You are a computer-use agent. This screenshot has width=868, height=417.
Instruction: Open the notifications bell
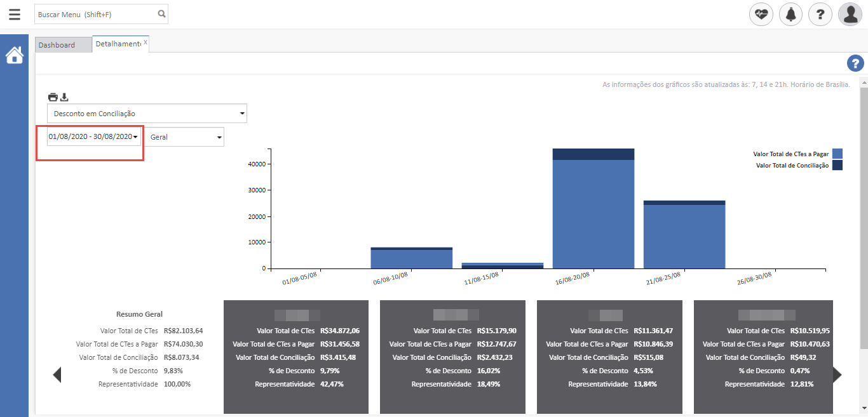[790, 14]
